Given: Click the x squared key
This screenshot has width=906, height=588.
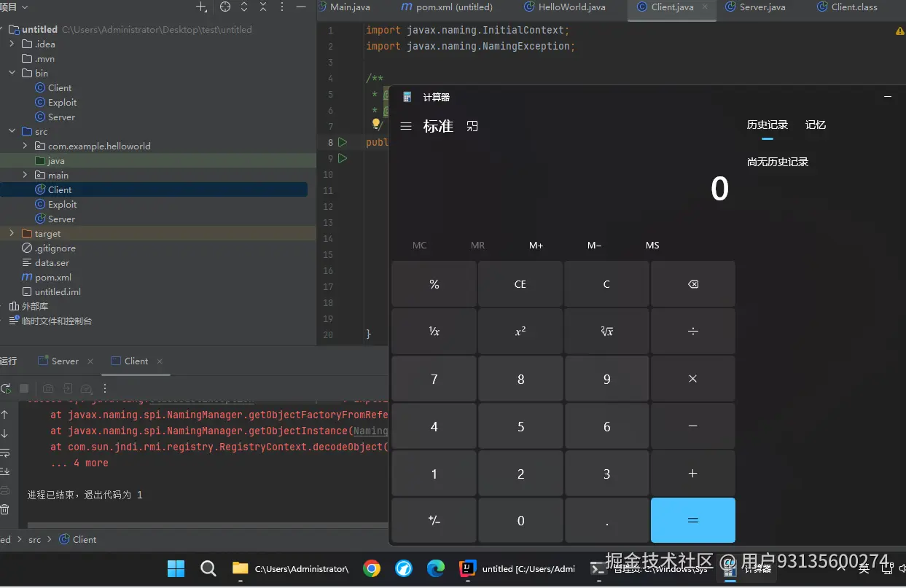Looking at the screenshot, I should [x=520, y=332].
